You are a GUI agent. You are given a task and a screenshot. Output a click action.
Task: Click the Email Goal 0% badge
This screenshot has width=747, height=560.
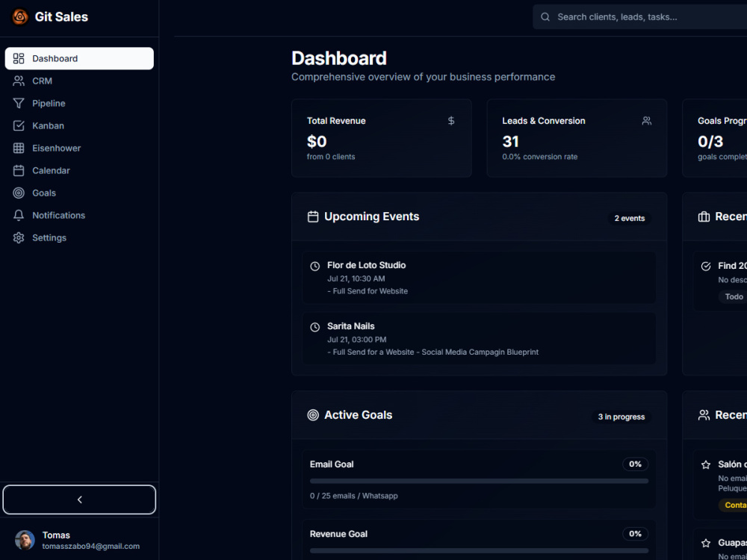point(635,464)
